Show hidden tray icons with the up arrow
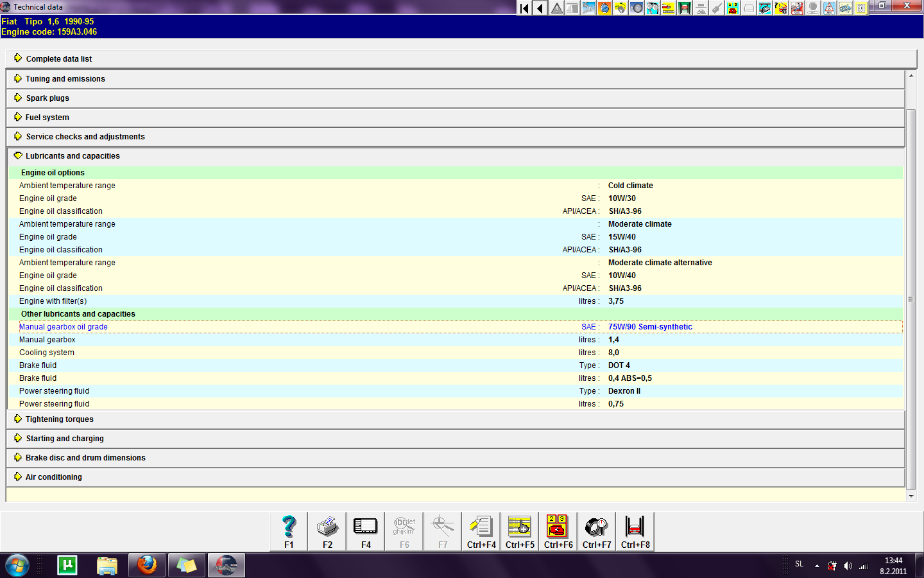924x578 pixels. [817, 566]
